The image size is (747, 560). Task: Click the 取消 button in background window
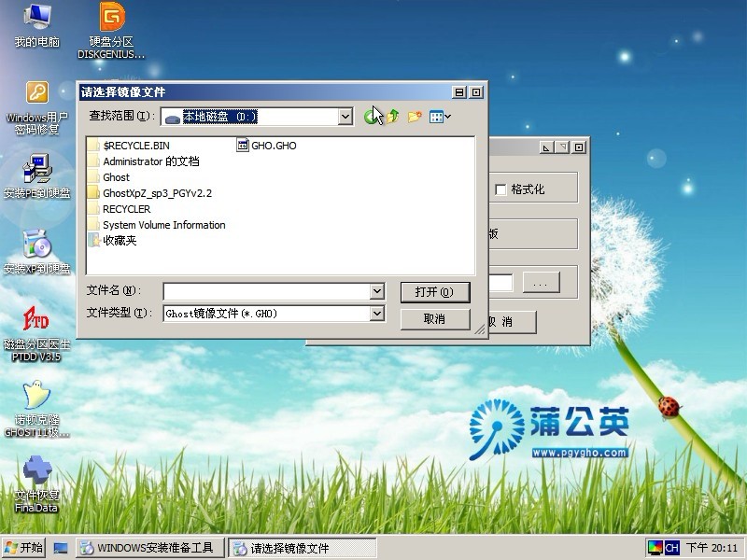[512, 322]
